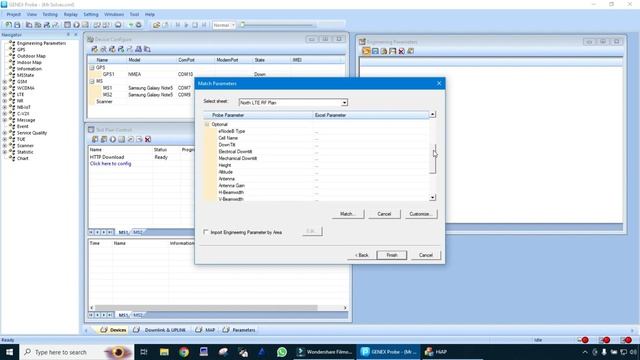Click the Windows Start button
The image size is (640, 360).
(9, 352)
